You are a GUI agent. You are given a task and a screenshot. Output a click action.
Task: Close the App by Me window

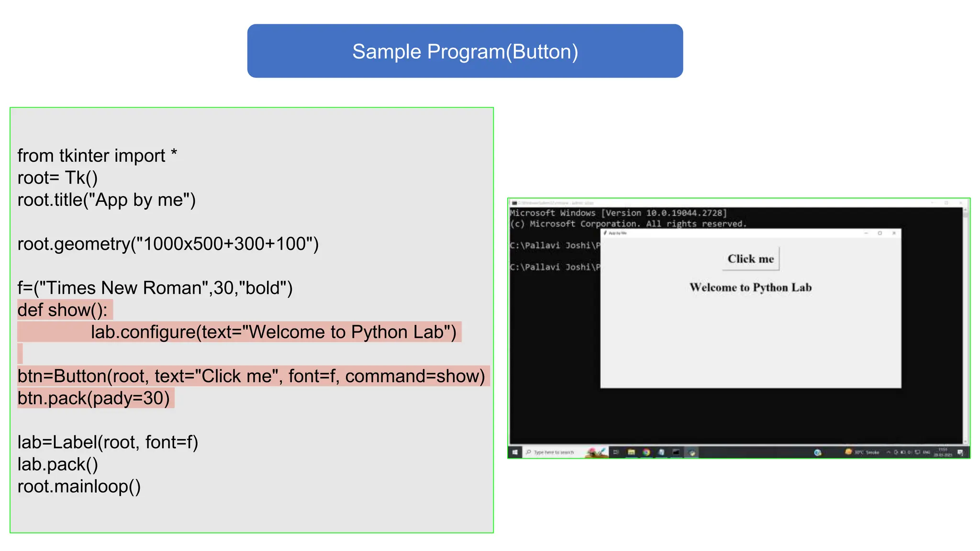(x=894, y=233)
